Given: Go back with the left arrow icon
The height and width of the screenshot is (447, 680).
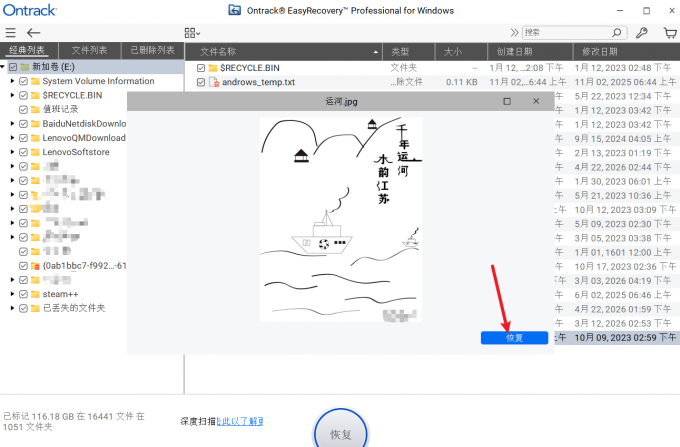Looking at the screenshot, I should point(33,33).
